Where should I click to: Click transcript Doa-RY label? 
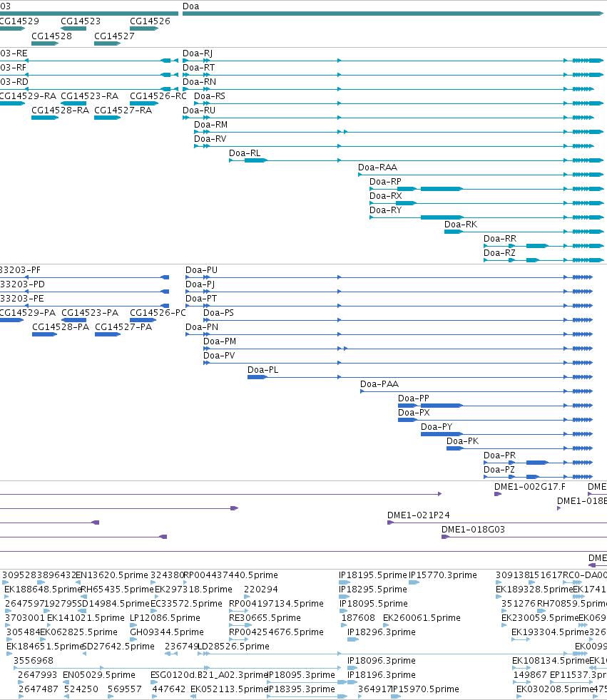385,211
